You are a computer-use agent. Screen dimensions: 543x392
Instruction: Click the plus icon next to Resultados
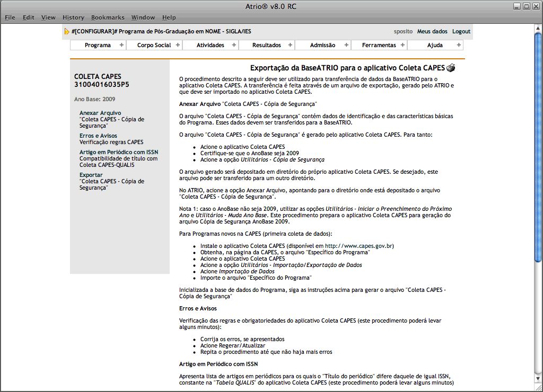pos(290,45)
